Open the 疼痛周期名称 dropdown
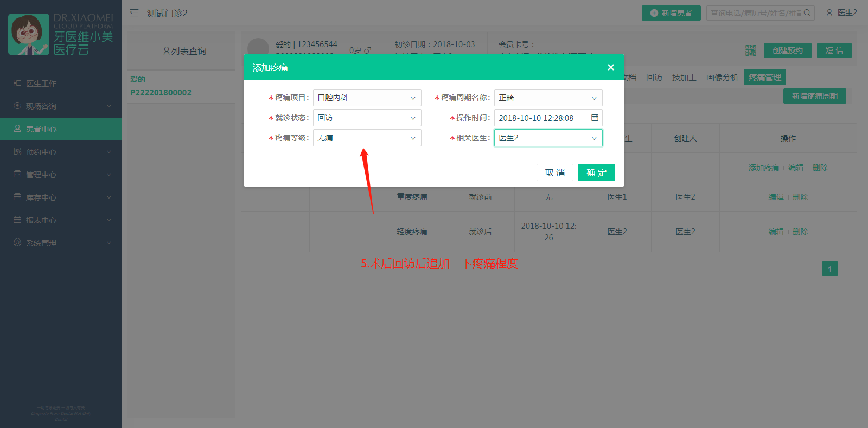Image resolution: width=868 pixels, height=428 pixels. click(548, 98)
